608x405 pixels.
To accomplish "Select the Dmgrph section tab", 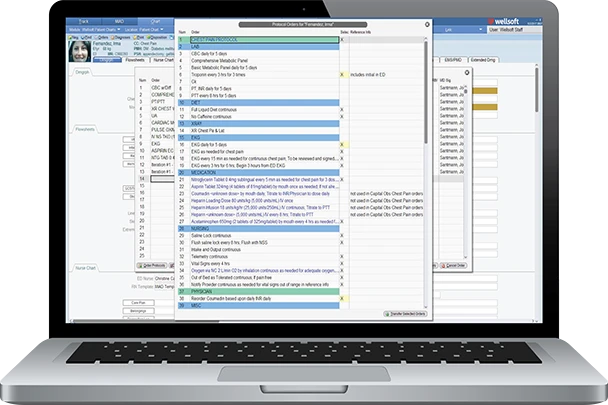I will 82,72.
